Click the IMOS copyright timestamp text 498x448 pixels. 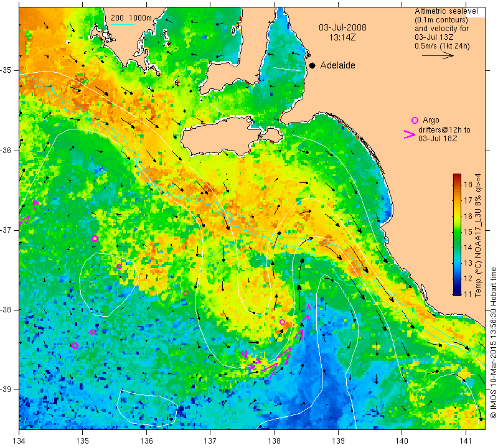pyautogui.click(x=493, y=342)
